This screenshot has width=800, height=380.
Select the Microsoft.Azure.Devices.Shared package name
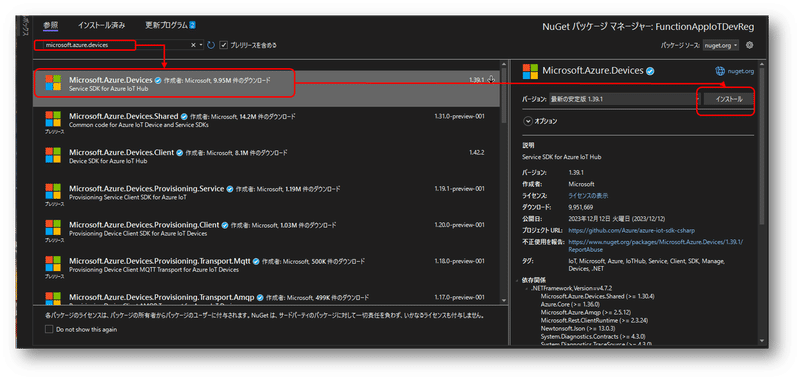(124, 116)
